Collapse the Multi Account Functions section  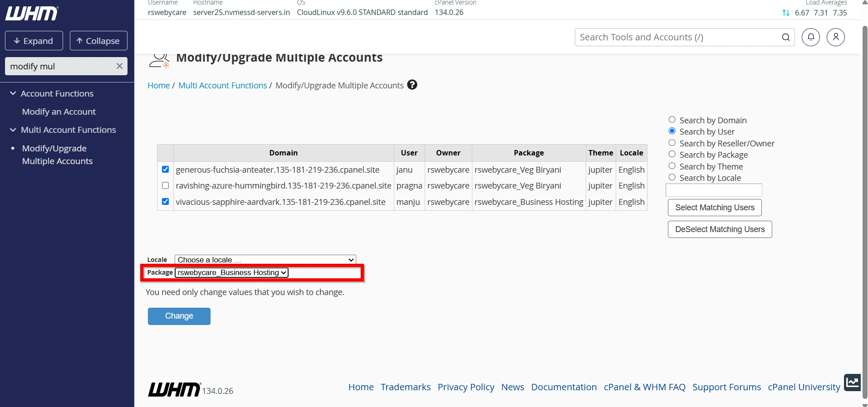click(13, 130)
